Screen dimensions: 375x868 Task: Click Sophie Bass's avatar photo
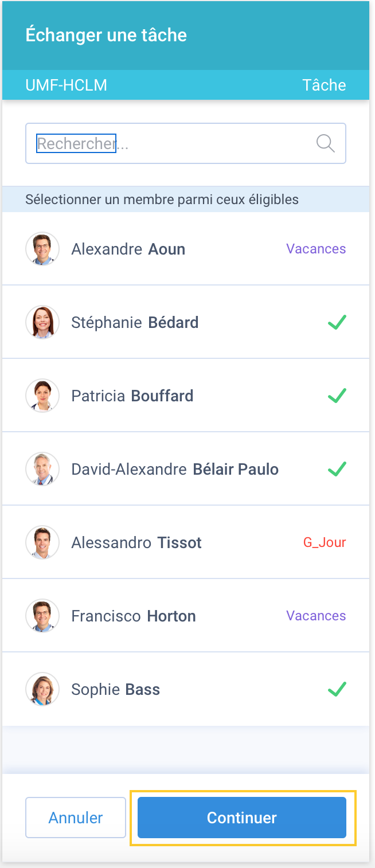[42, 689]
